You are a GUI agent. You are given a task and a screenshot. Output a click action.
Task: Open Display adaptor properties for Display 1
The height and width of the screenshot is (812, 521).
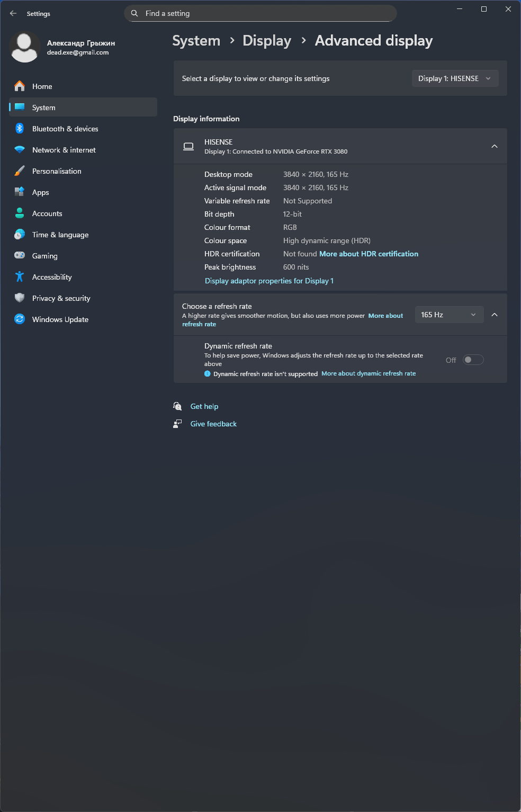tap(269, 281)
